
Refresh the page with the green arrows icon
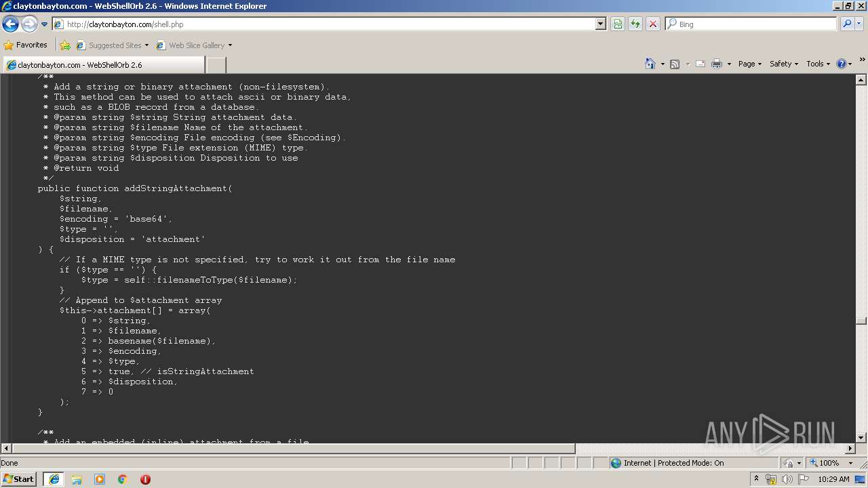pyautogui.click(x=635, y=24)
